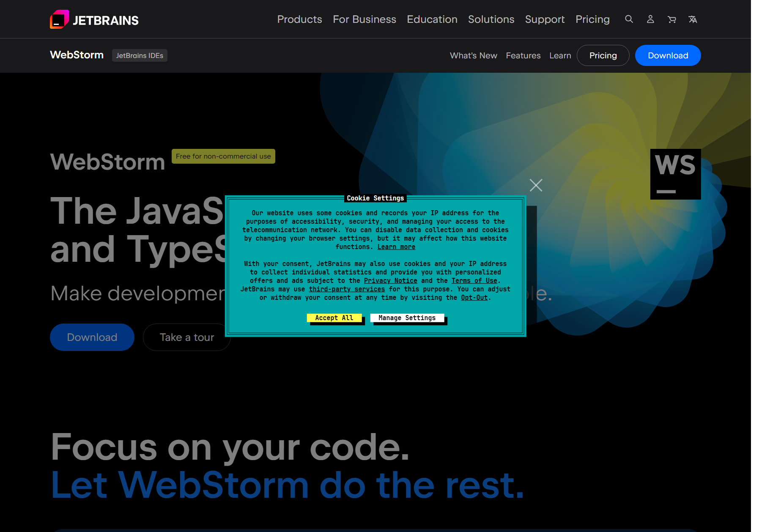Click the Cookie Settings dialog title
The width and height of the screenshot is (759, 532).
click(375, 198)
